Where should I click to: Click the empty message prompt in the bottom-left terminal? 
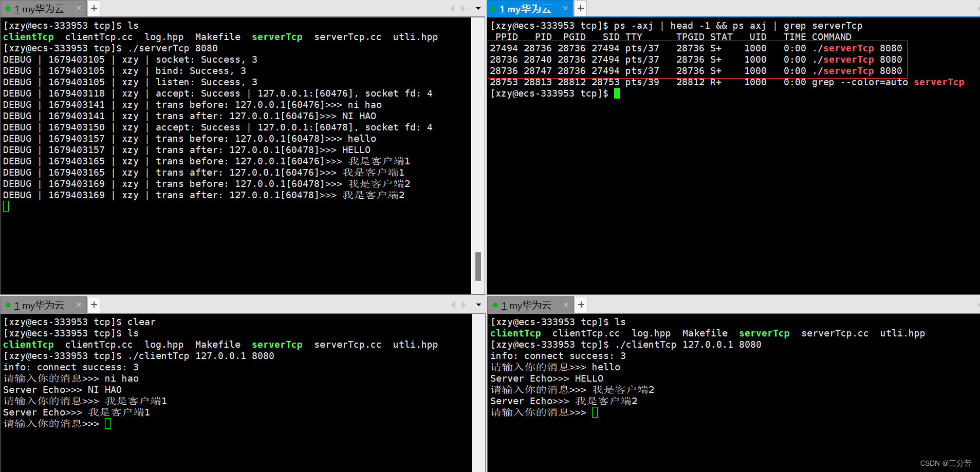(57, 424)
